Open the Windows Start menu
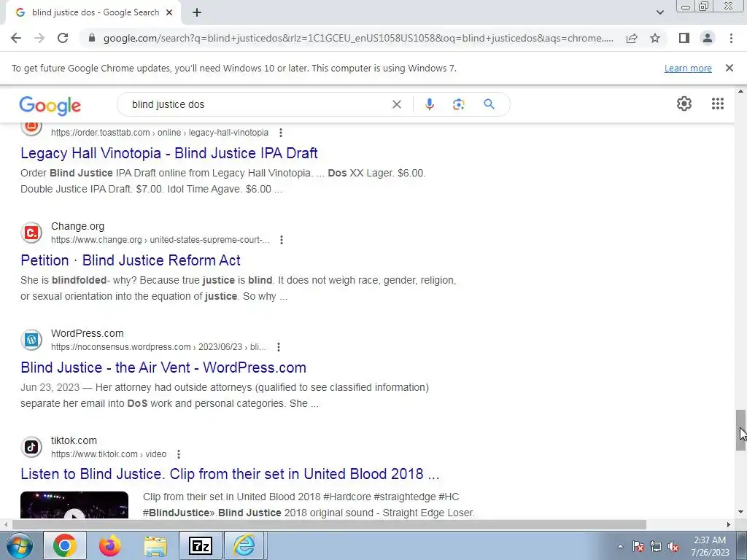The image size is (747, 560). (20, 545)
